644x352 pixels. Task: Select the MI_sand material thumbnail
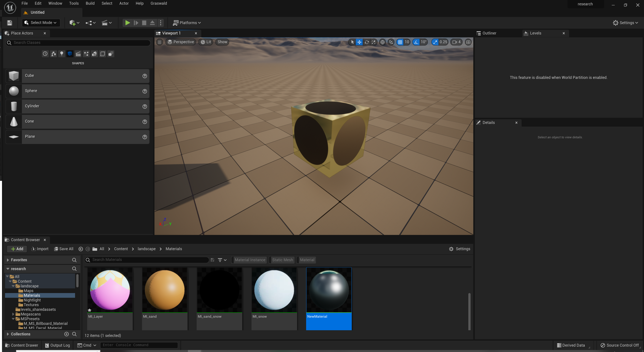point(165,290)
